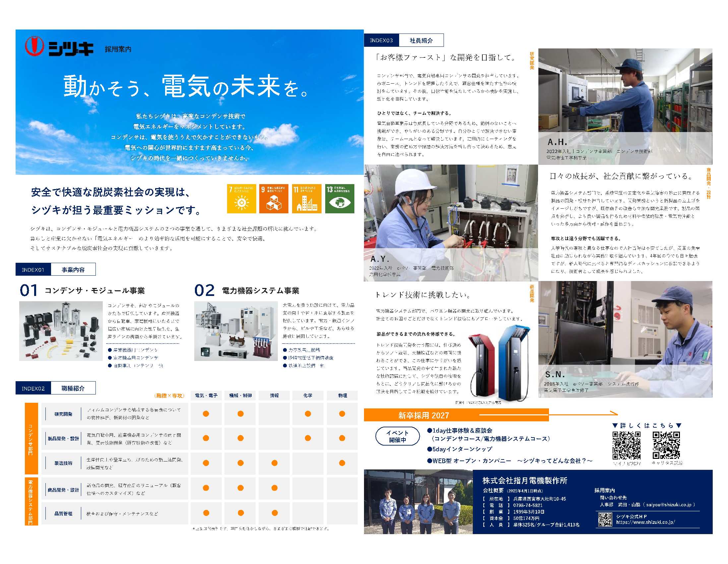Screen dimensions: 728x564
Task: Click the red and blue EV charger image
Action: point(499,364)
